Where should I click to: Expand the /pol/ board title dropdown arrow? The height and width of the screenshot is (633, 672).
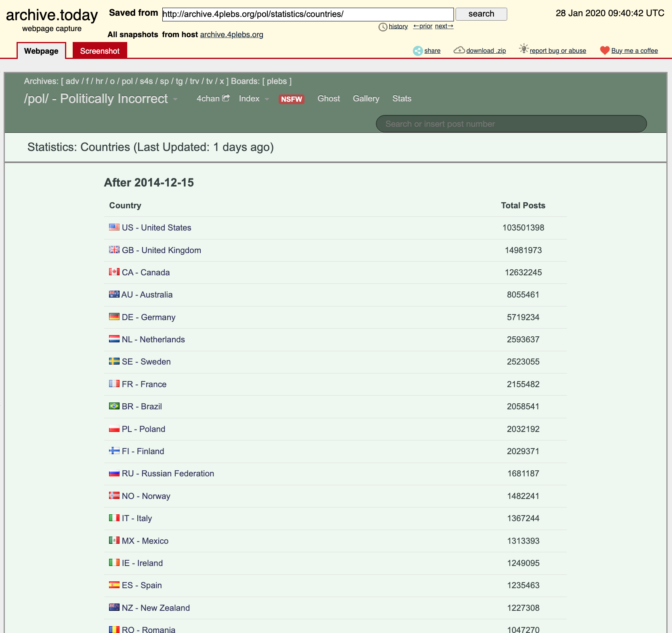pos(175,99)
